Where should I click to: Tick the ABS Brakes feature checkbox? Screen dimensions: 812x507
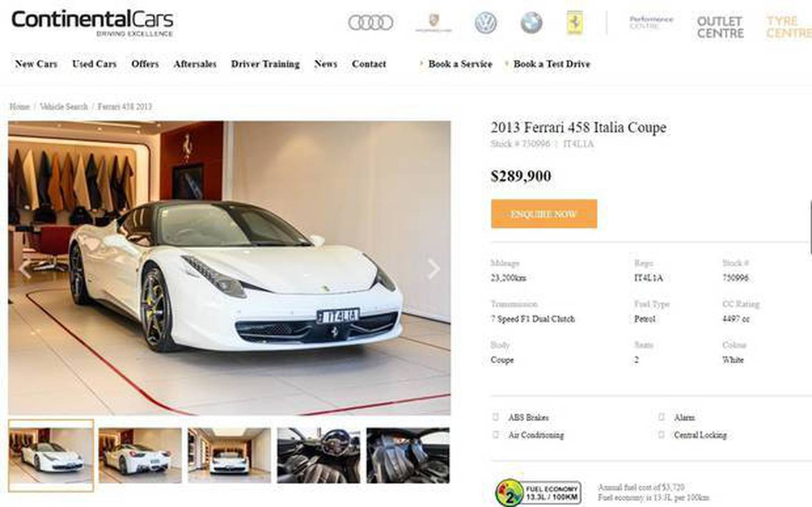click(x=496, y=417)
